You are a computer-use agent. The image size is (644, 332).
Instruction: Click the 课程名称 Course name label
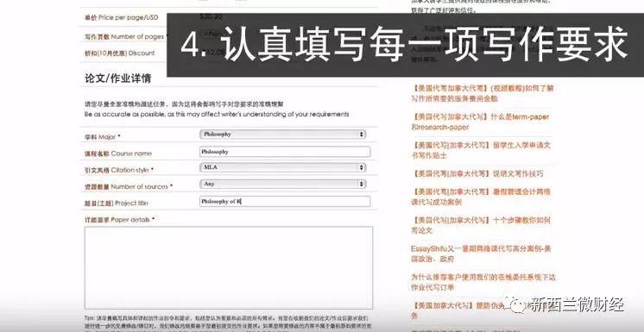(118, 153)
